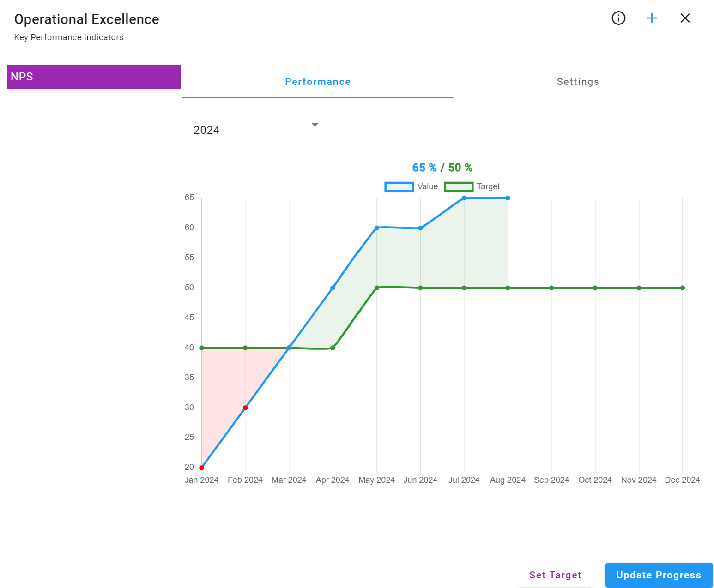Click the blue Apr 2024 value point
Screen dimensions: 714x588
click(333, 288)
